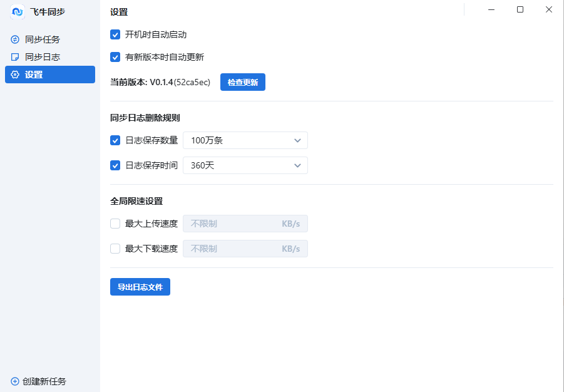Toggle the 日志保存数量 checkbox

115,140
